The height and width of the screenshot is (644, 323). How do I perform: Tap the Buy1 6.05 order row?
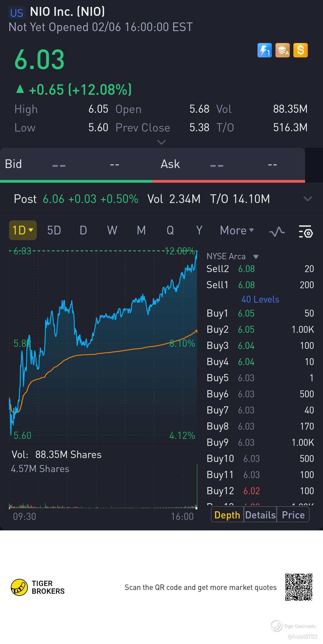(x=260, y=313)
